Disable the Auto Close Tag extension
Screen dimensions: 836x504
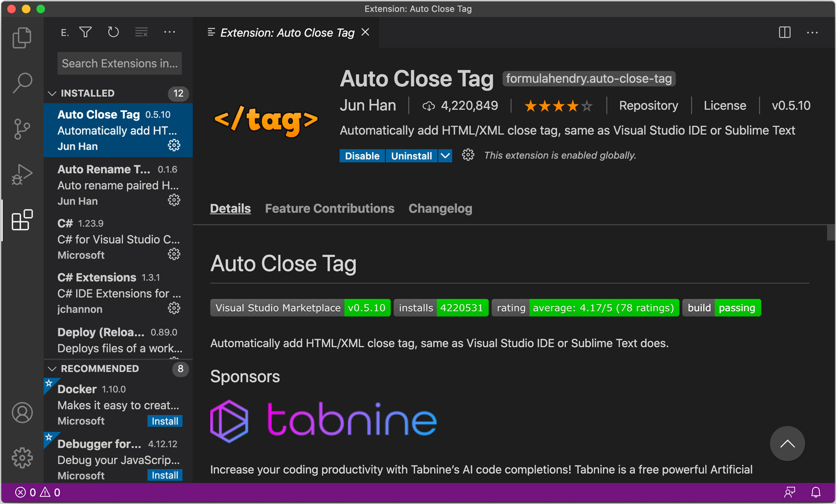362,156
